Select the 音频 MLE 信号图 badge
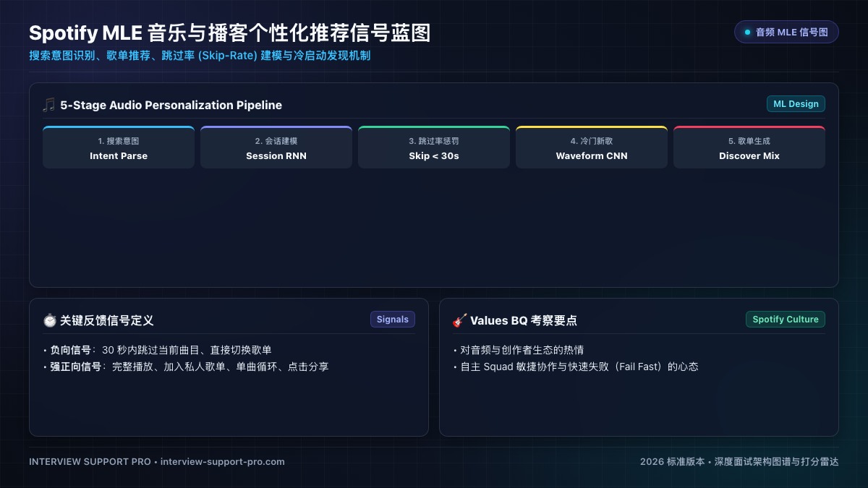868x488 pixels. pos(786,32)
